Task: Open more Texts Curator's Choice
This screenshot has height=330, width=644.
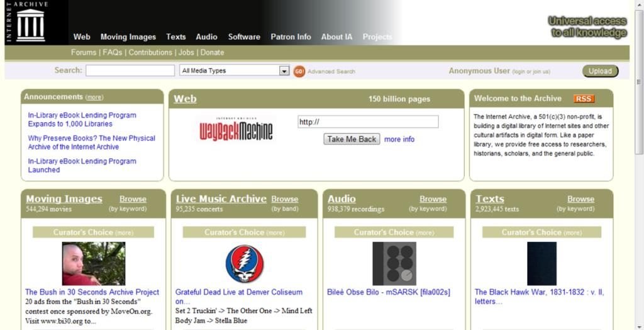Action: pos(572,233)
